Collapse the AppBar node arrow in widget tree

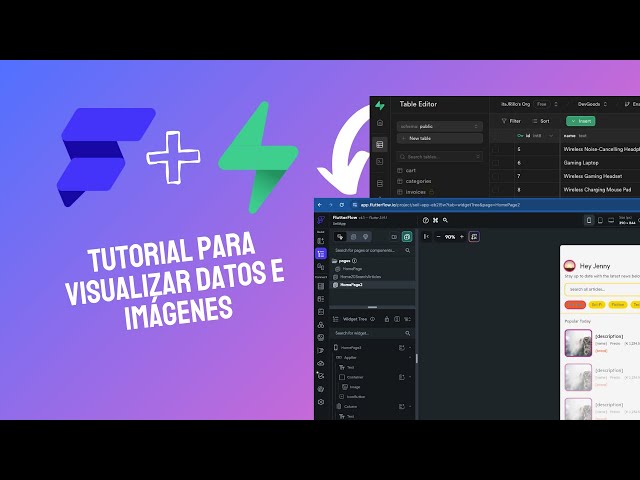click(410, 358)
